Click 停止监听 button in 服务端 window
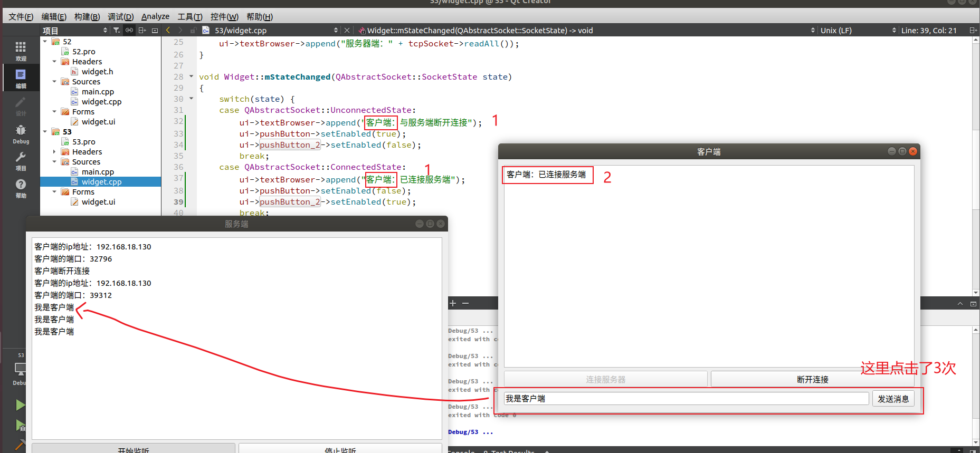 click(340, 449)
